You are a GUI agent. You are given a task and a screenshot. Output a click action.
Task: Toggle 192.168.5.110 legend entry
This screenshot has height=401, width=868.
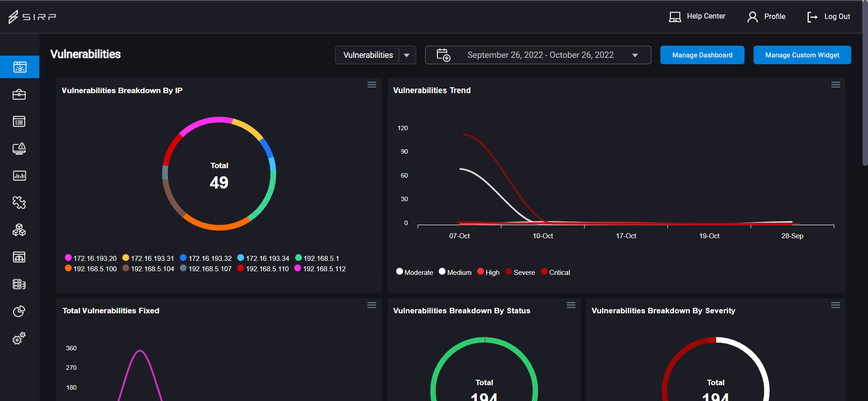pos(263,269)
